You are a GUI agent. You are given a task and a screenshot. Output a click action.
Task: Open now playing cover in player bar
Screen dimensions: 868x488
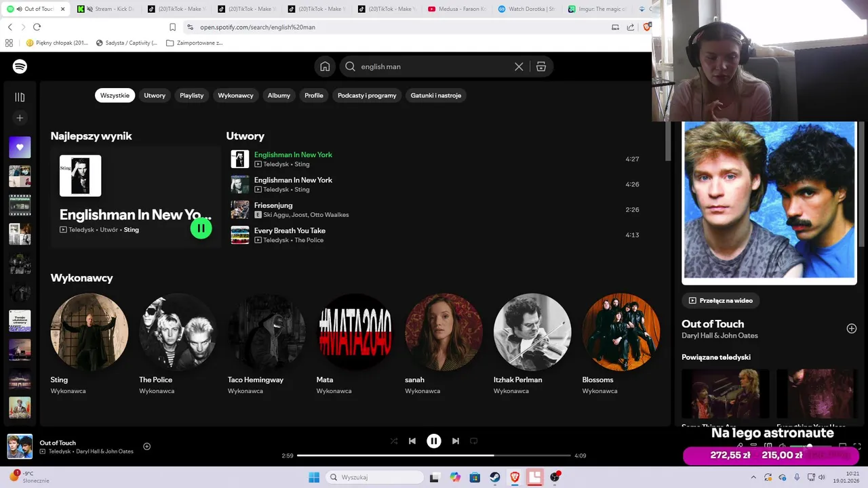coord(20,447)
